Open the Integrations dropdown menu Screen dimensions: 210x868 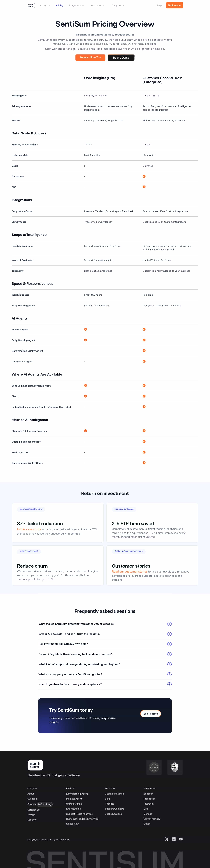(x=76, y=5)
